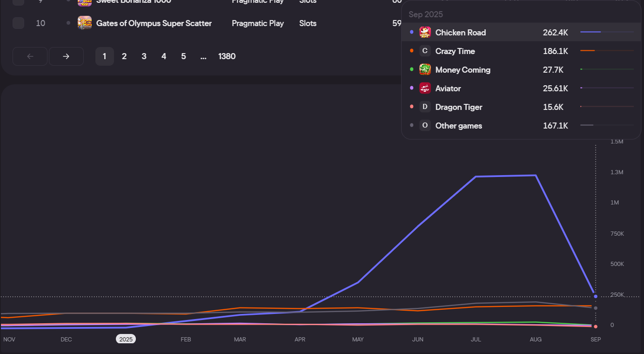Image resolution: width=644 pixels, height=354 pixels.
Task: Click the pagination ellipsis
Action: point(203,56)
